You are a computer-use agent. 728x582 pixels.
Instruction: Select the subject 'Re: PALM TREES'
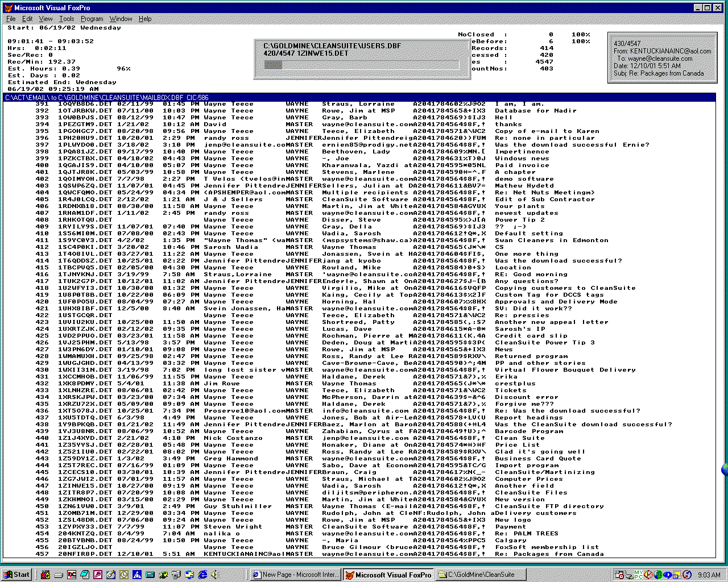pyautogui.click(x=527, y=534)
